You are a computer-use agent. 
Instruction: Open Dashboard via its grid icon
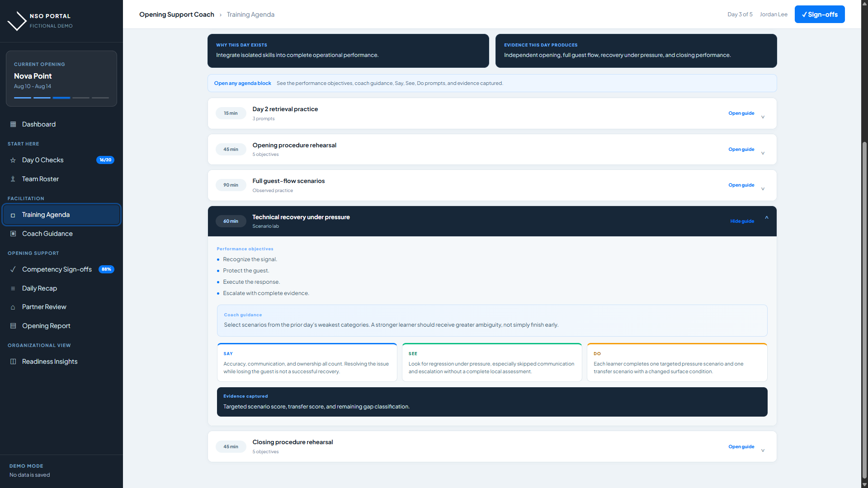click(x=13, y=124)
